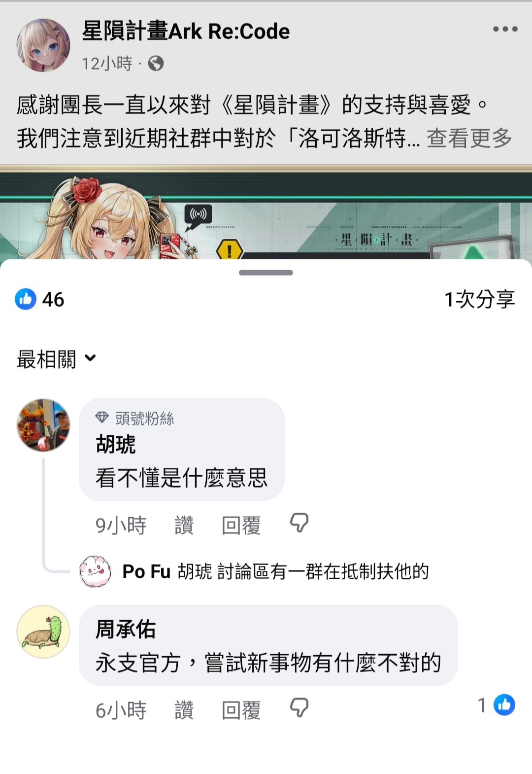This screenshot has height=774, width=532.
Task: Dislike 周承佑's comment with thumbs-down icon
Action: coord(299,708)
